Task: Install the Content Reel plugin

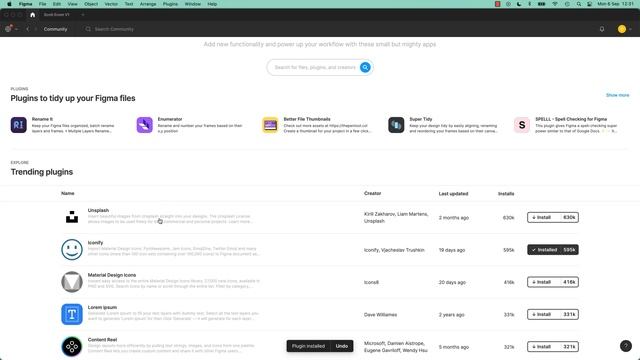Action: pos(553,347)
